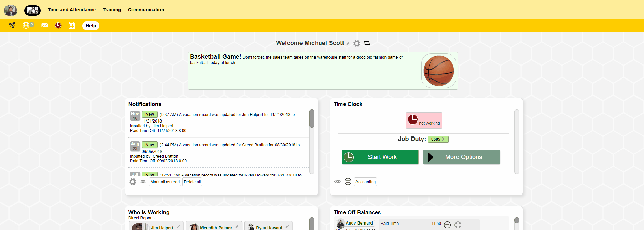Open Ryan Howard in Who is Working
The image size is (644, 230).
click(x=269, y=228)
